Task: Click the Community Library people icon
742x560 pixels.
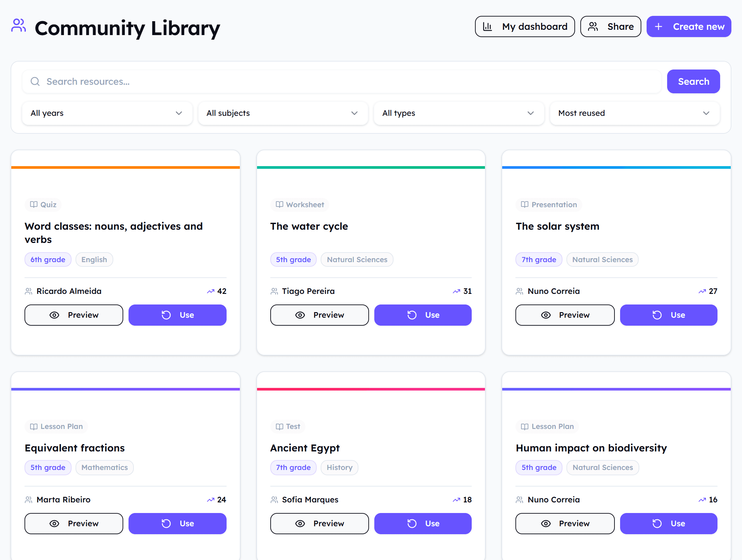Action: (x=19, y=25)
